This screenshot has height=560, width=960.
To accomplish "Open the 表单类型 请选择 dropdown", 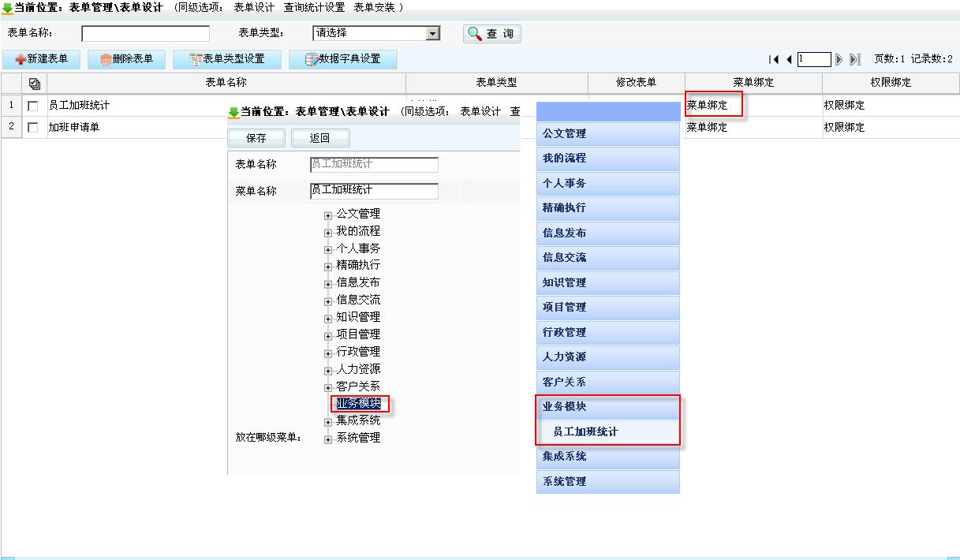I will click(376, 33).
